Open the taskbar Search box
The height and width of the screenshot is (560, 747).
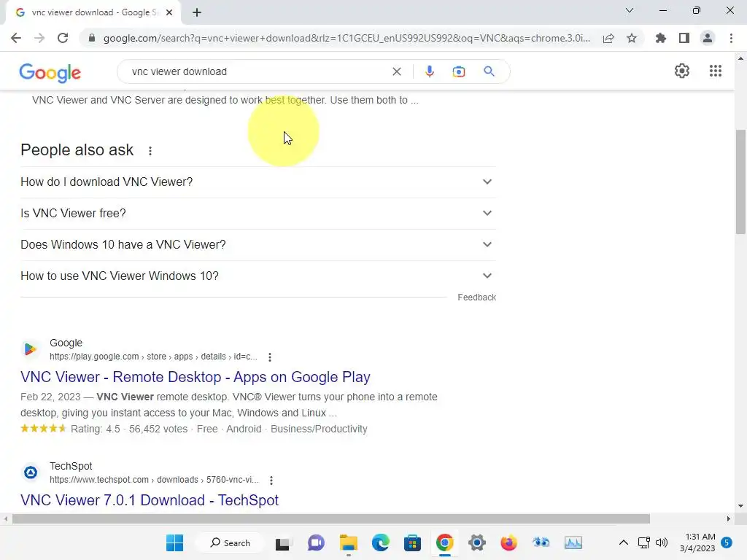click(x=231, y=542)
